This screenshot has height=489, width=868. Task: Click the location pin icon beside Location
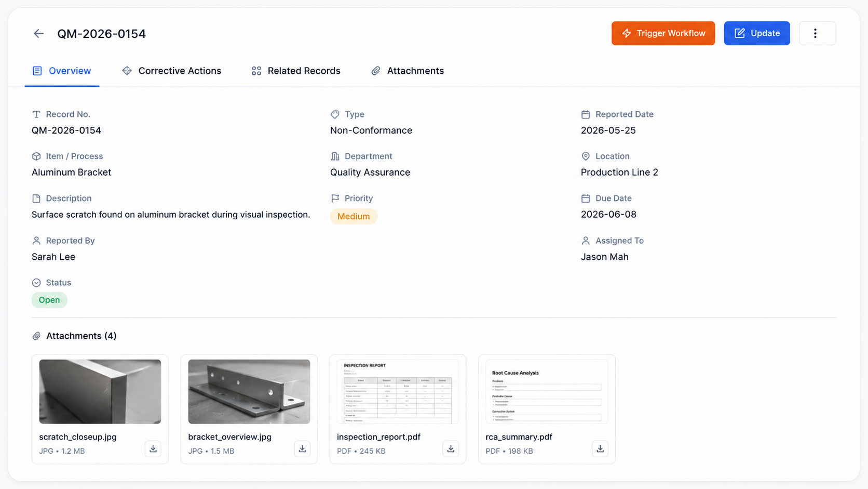586,156
